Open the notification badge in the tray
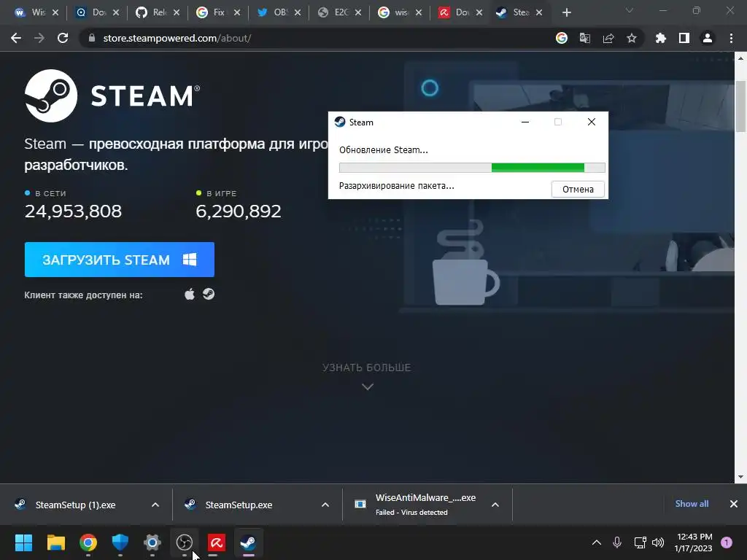This screenshot has width=747, height=560. pyautogui.click(x=727, y=542)
